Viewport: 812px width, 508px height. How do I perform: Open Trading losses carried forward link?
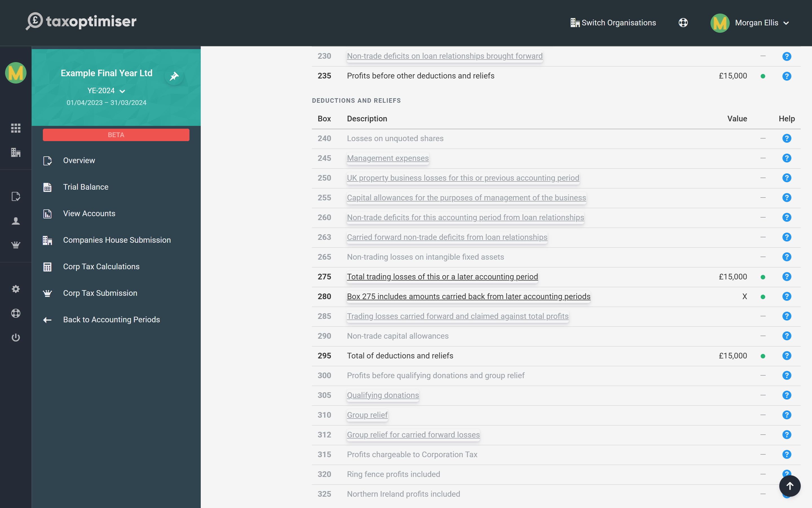(x=458, y=316)
